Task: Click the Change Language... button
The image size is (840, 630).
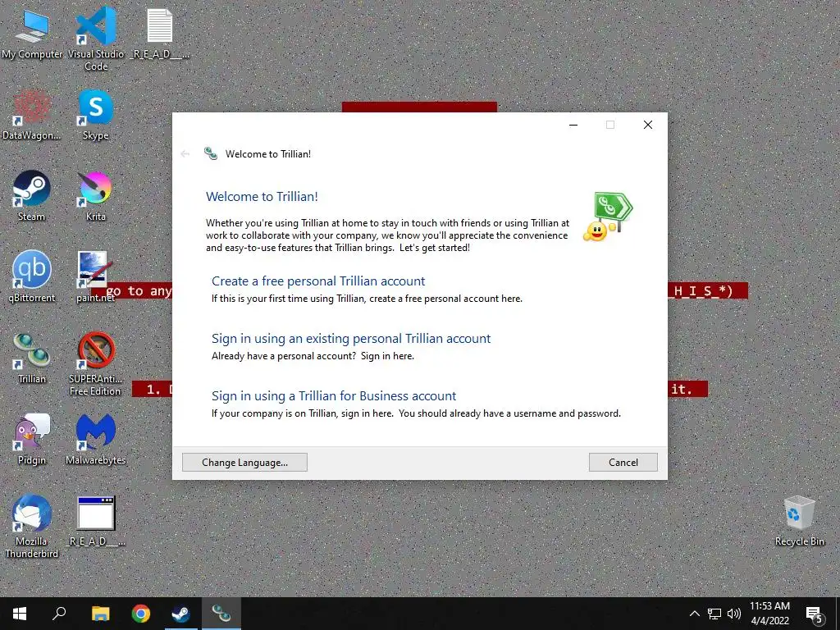Action: click(x=244, y=463)
